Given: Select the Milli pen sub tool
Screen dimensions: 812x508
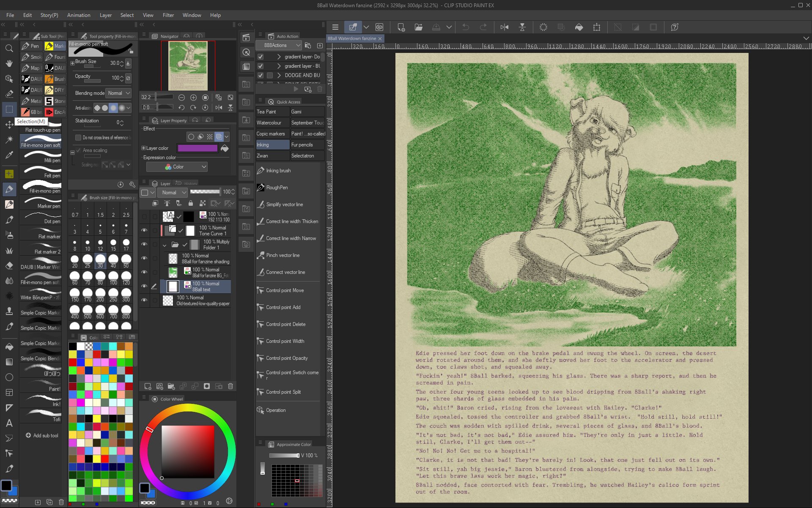Looking at the screenshot, I should (41, 157).
